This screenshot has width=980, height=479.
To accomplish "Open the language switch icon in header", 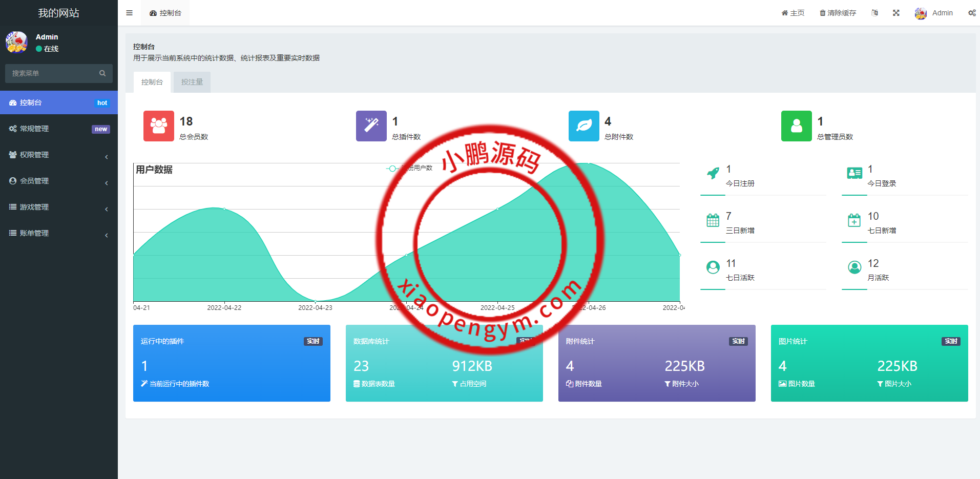I will 874,13.
